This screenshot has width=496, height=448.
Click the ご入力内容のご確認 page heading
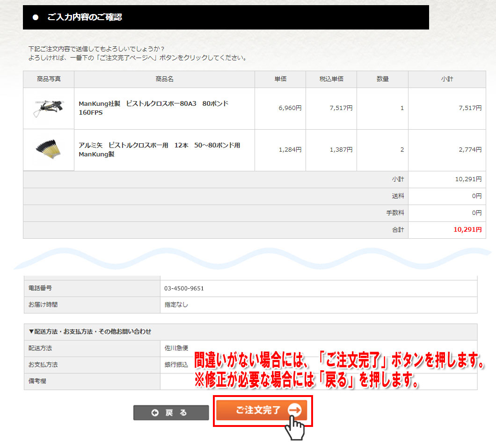click(x=84, y=17)
